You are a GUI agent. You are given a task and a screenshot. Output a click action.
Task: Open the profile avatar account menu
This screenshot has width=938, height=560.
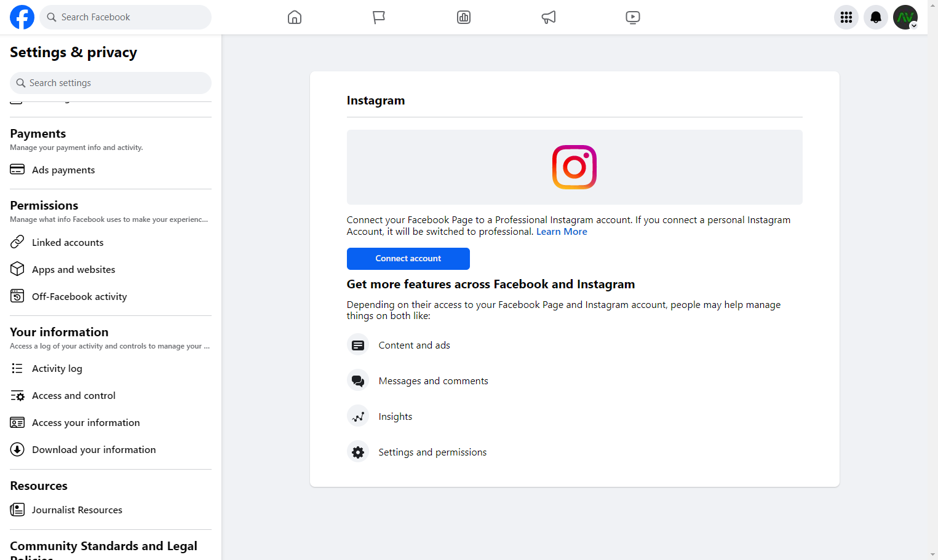click(x=905, y=17)
